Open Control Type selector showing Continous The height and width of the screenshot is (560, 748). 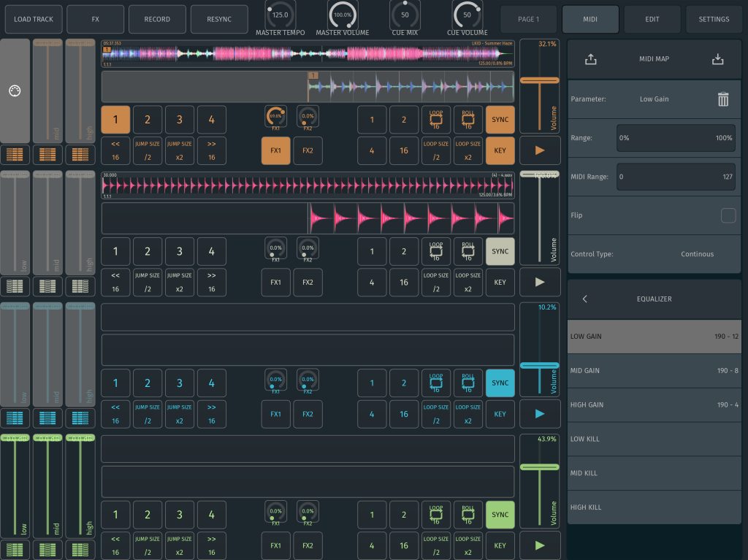pos(697,254)
